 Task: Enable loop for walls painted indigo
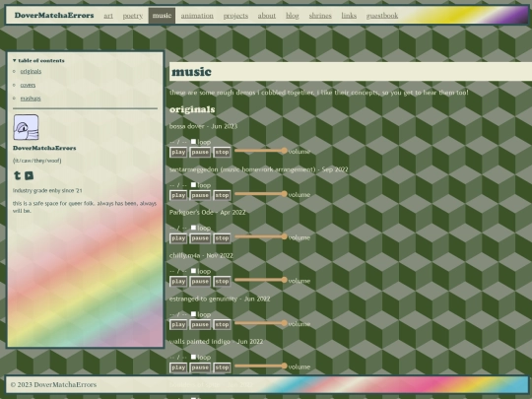193,357
